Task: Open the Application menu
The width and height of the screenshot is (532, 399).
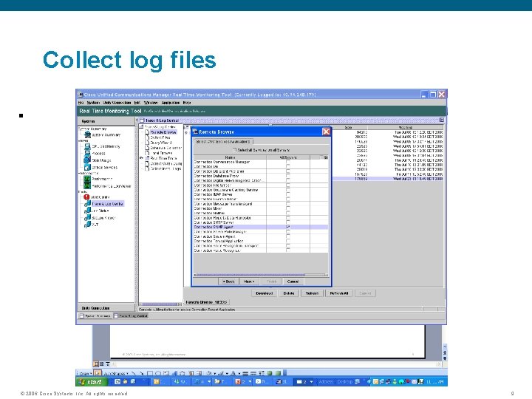Action: coord(171,103)
